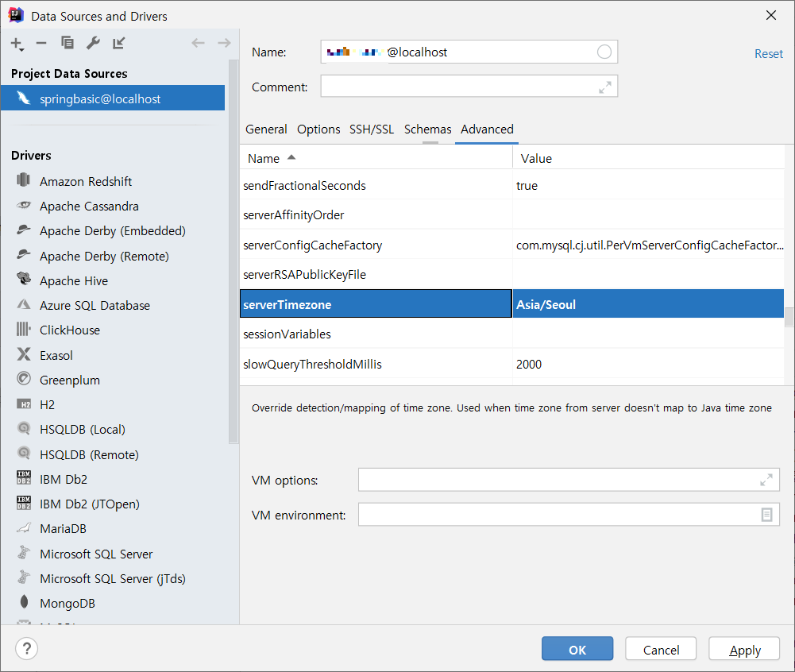Open help via the question mark icon

coord(26,648)
